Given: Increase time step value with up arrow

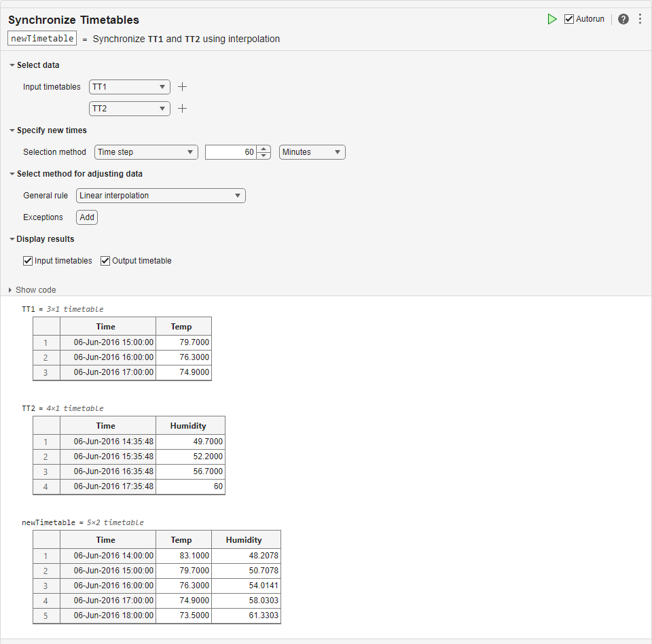Looking at the screenshot, I should pyautogui.click(x=264, y=149).
